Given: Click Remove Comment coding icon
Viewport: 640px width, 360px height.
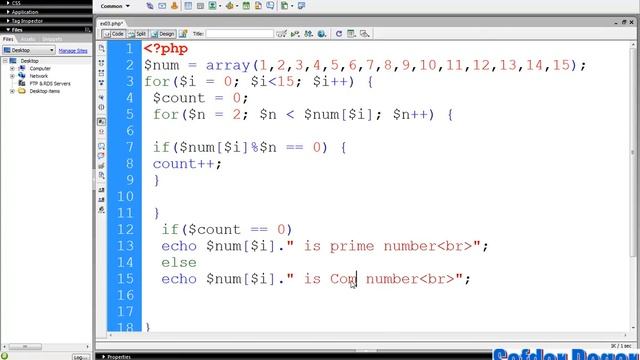Looking at the screenshot, I should pyautogui.click(x=102, y=156).
